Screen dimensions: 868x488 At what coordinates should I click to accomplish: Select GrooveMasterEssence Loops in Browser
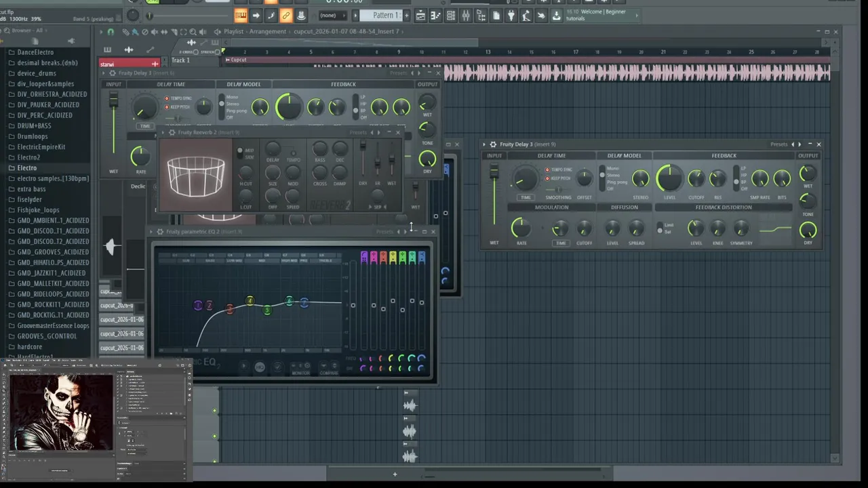[x=53, y=326]
